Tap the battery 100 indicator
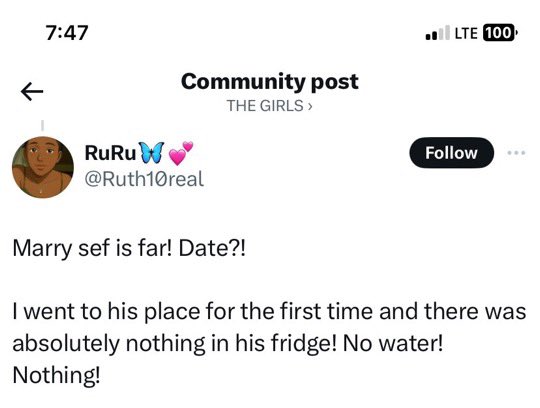 [500, 33]
